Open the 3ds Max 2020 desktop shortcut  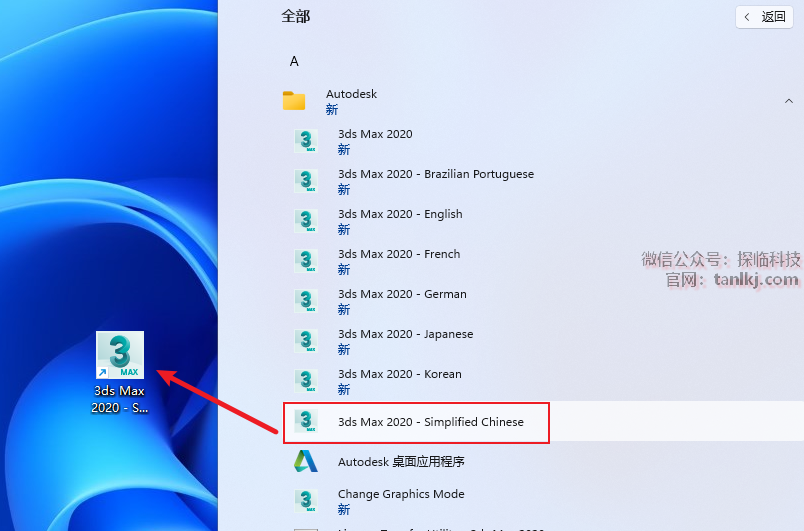click(119, 355)
